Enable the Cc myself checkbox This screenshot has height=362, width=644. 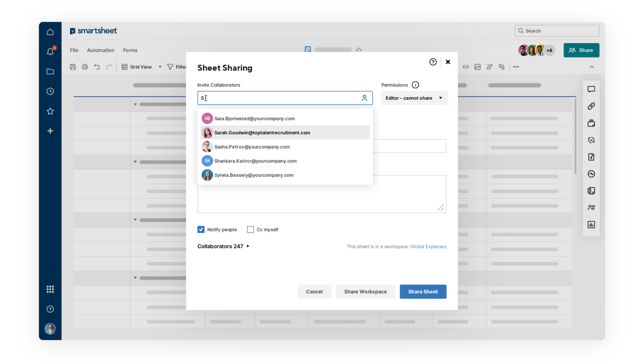[x=250, y=229]
